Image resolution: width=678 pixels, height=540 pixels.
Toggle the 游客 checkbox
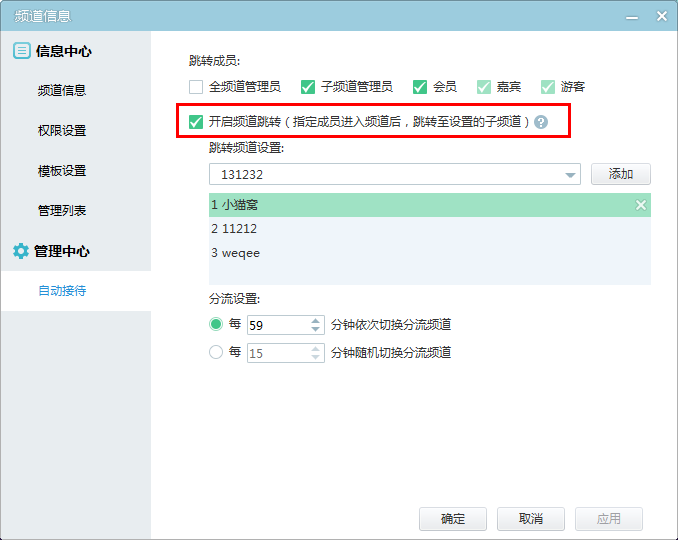(x=548, y=87)
